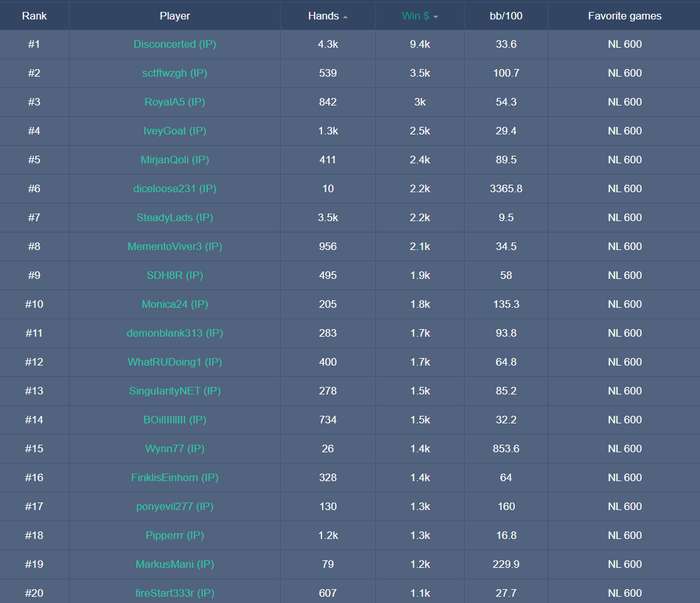Open Monica24 (IP) player link
The image size is (700, 603).
click(x=175, y=304)
